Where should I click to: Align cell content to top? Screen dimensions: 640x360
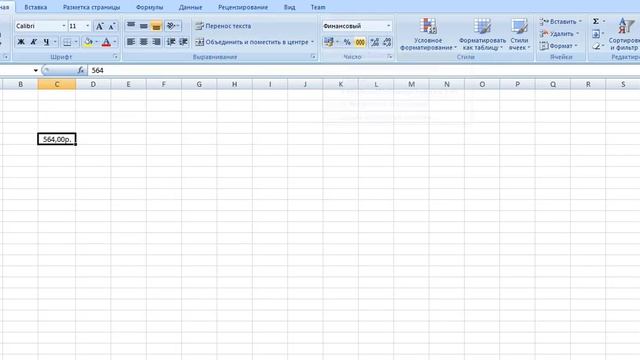point(131,26)
